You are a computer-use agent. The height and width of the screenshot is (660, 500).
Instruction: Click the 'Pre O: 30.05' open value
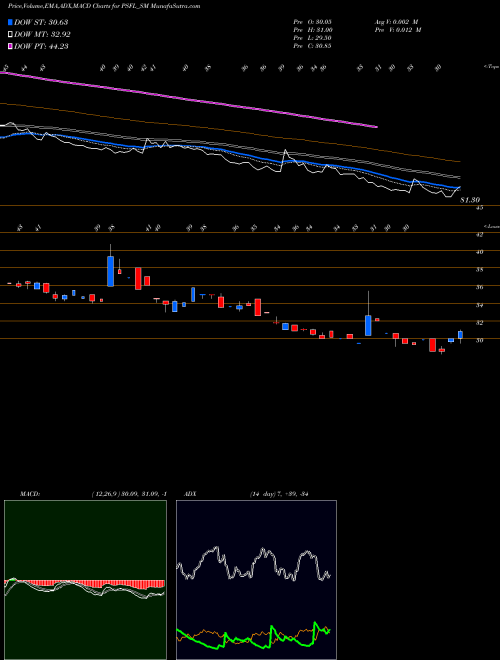point(312,22)
